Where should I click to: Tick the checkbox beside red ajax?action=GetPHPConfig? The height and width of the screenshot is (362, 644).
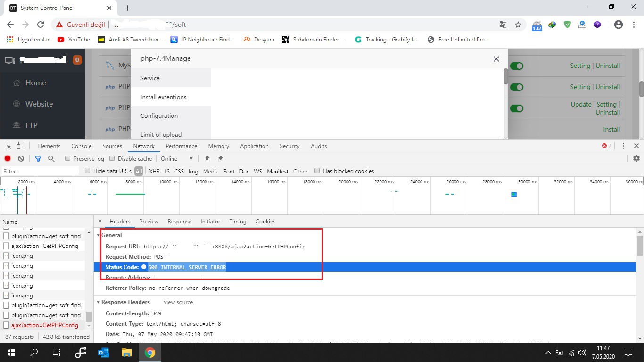point(7,325)
